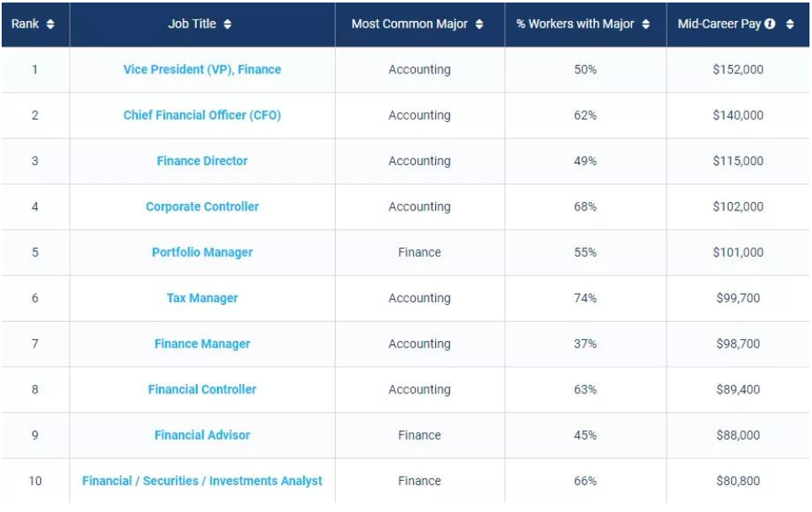The width and height of the screenshot is (812, 512).
Task: Click the Job Title header text
Action: coord(192,24)
